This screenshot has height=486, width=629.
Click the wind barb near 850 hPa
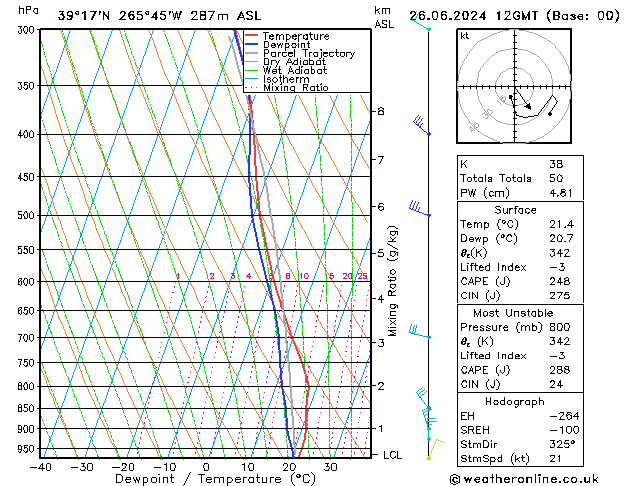coord(423,398)
